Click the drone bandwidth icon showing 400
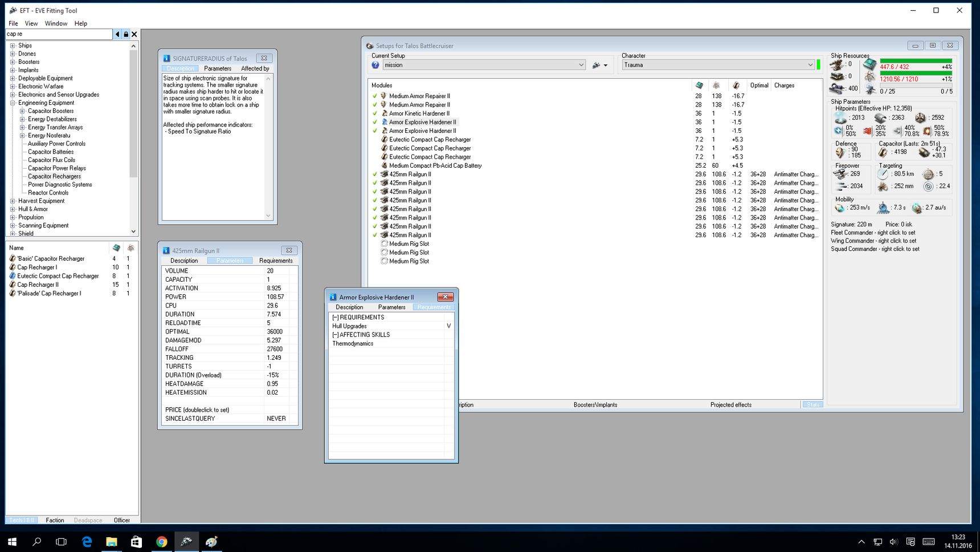980x552 pixels. point(836,88)
